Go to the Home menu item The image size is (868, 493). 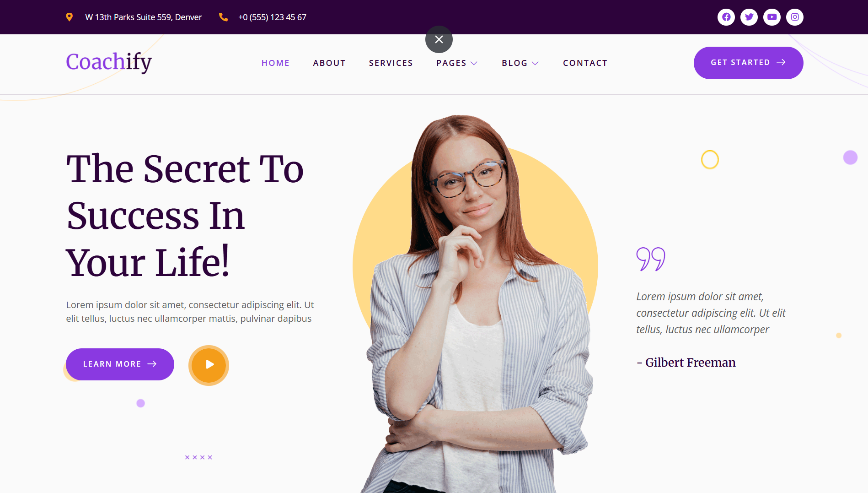click(275, 63)
